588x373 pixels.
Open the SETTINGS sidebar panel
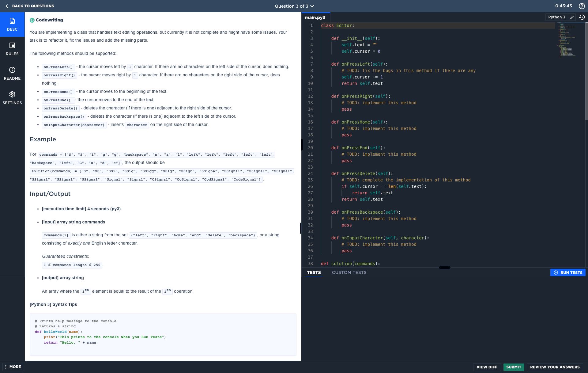pos(12,98)
